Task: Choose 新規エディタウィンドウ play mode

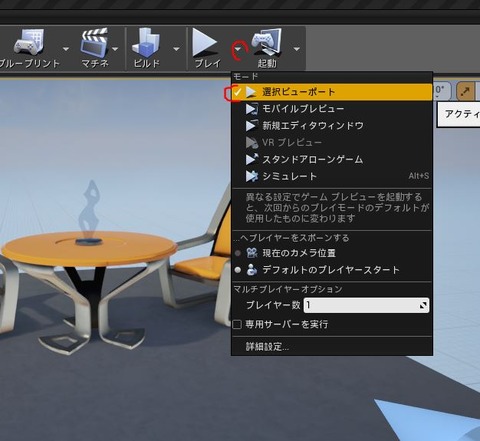Action: point(332,126)
